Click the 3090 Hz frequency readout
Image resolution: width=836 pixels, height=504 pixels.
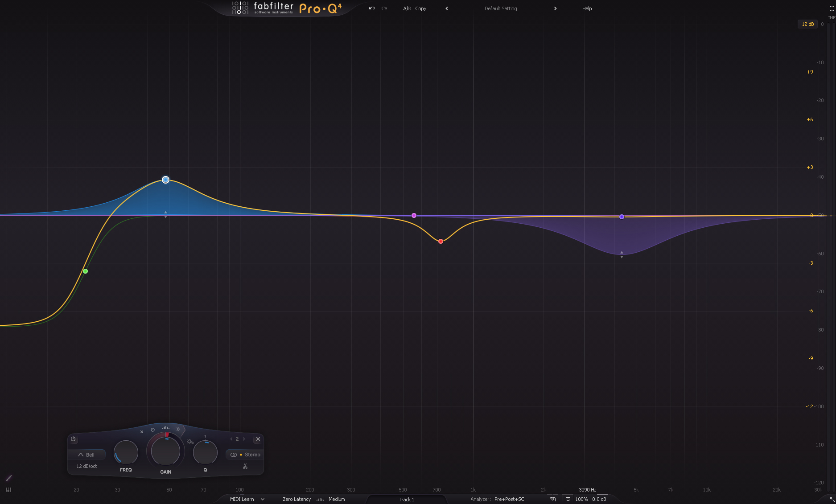point(588,490)
